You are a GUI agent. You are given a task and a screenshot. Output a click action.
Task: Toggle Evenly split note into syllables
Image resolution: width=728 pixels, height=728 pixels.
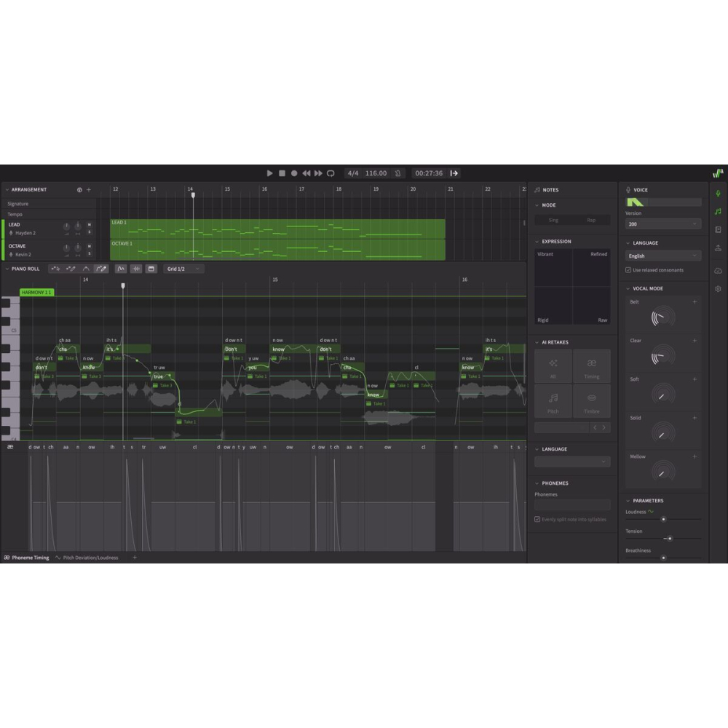pos(538,519)
